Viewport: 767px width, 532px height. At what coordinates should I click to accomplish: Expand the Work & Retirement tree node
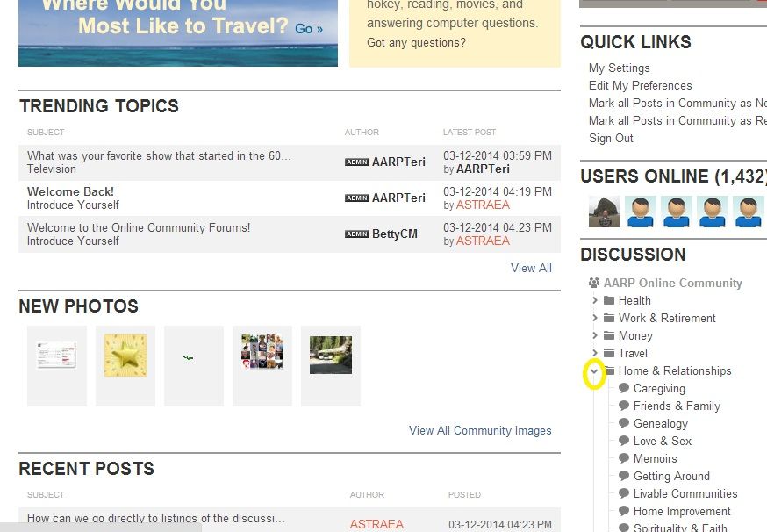[x=595, y=318]
